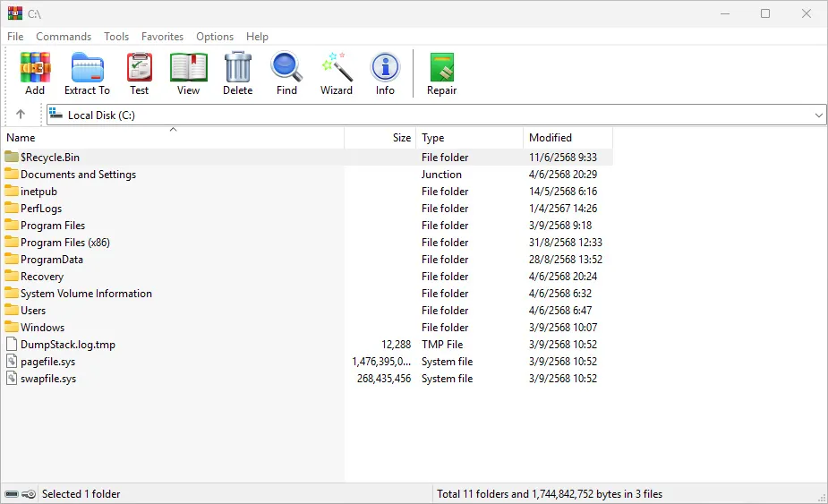Viewport: 828px width, 504px height.
Task: Click the 3/9/2568 10:07 modified date
Action: coord(563,327)
